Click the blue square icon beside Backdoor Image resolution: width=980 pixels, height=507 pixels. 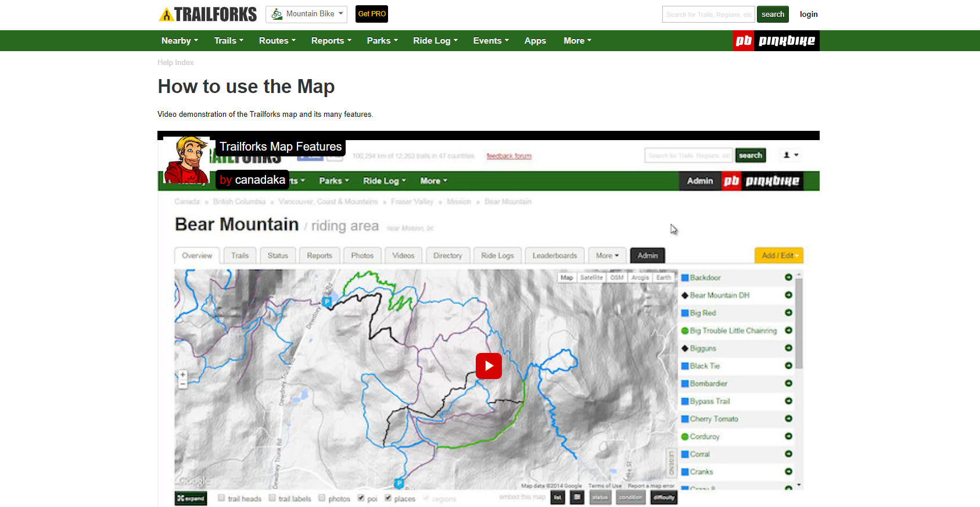coord(685,278)
